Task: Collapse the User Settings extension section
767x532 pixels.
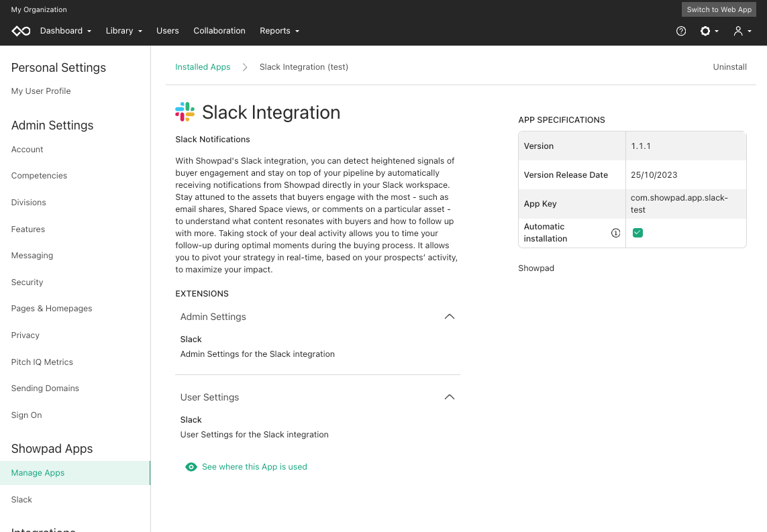Action: pyautogui.click(x=450, y=397)
